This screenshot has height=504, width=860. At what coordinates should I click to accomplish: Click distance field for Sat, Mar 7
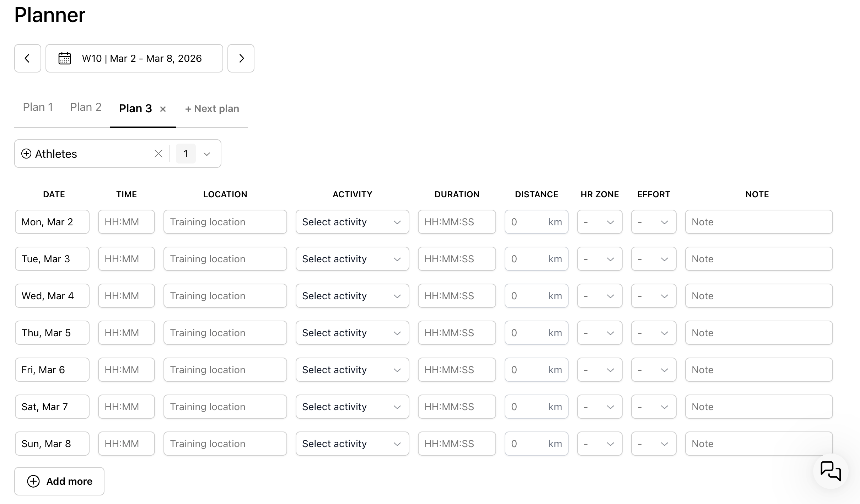coord(537,407)
